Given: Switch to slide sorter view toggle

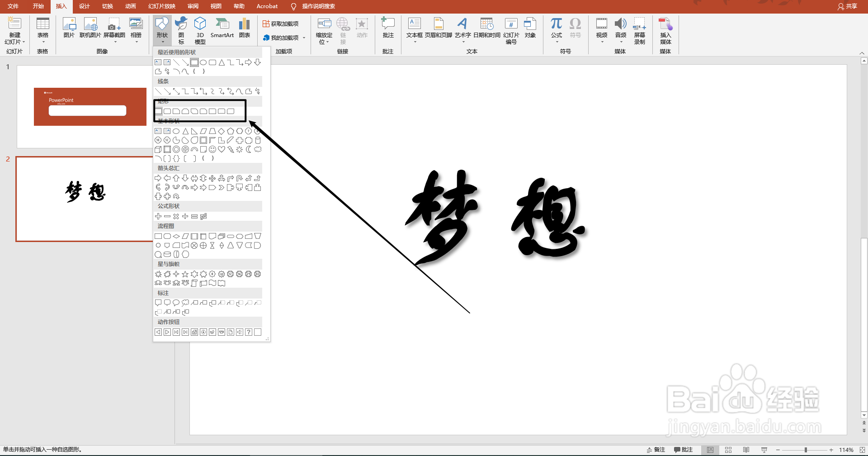Looking at the screenshot, I should (x=728, y=449).
